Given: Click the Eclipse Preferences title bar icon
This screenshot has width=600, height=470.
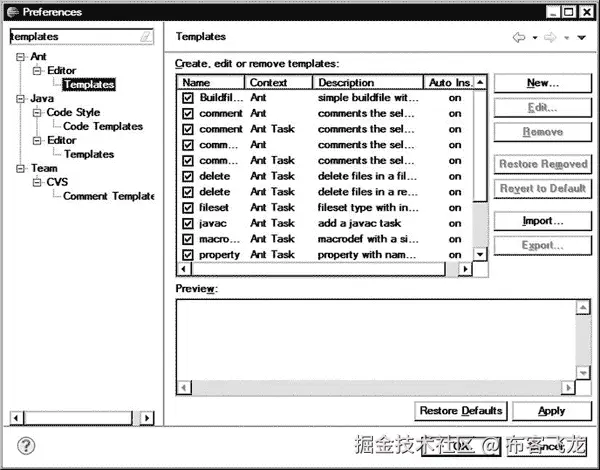Looking at the screenshot, I should coord(13,12).
